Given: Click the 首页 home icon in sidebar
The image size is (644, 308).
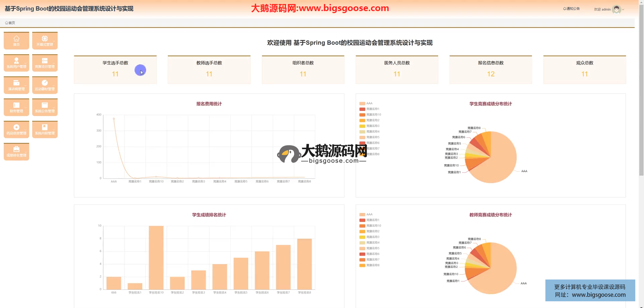Looking at the screenshot, I should click(x=16, y=39).
